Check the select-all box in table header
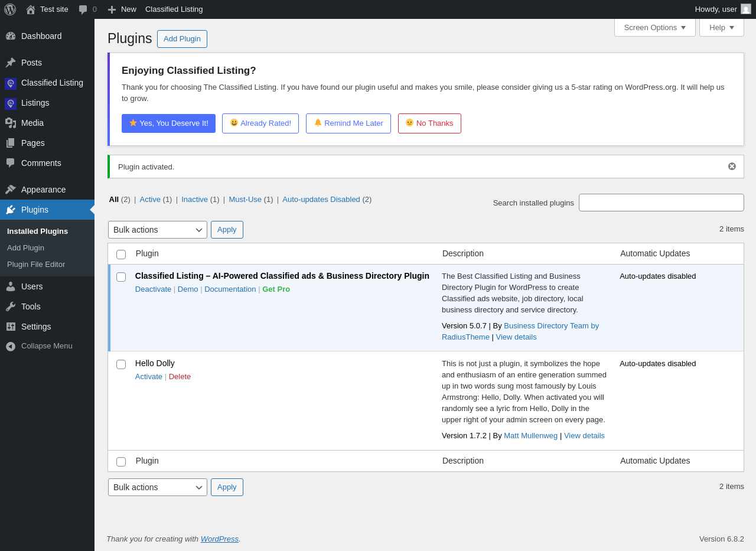The image size is (756, 551). [121, 255]
